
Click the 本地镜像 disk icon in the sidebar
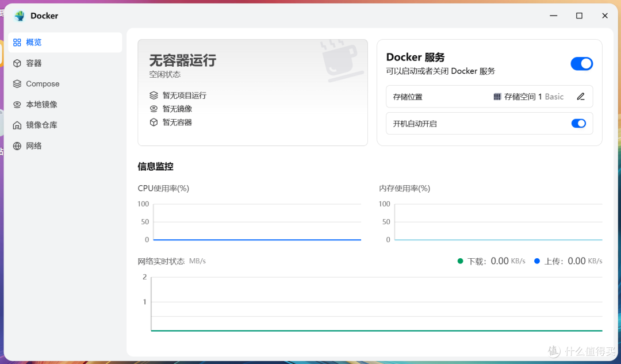coord(17,105)
